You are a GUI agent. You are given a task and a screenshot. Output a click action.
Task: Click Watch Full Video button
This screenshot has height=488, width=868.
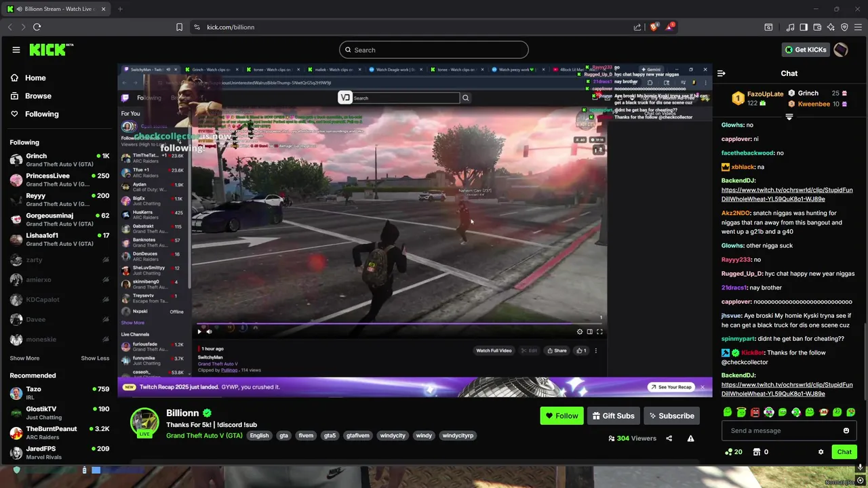point(494,350)
